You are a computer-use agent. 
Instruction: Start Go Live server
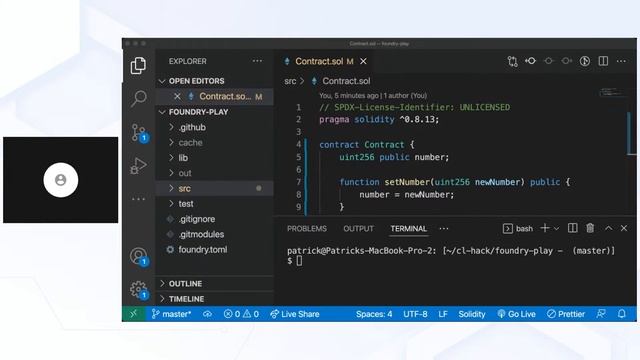coord(516,314)
